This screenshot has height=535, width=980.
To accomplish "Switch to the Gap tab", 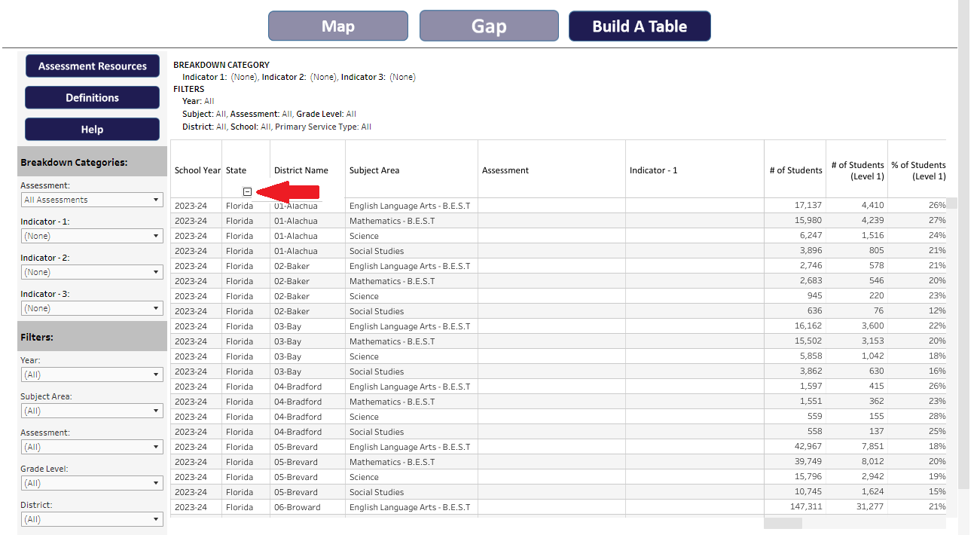I will [489, 26].
